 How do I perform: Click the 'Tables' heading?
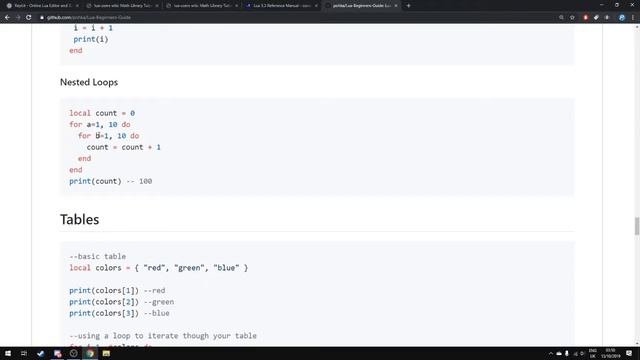point(80,220)
